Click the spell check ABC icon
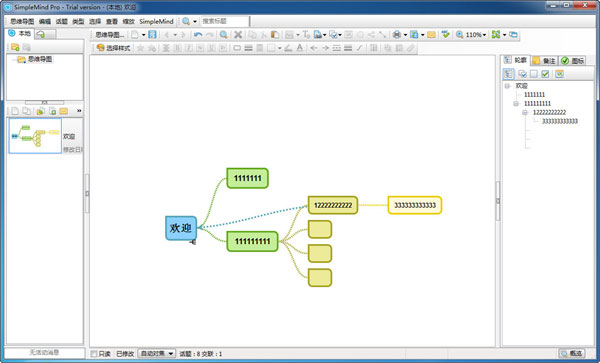This screenshot has width=600, height=363. [x=445, y=34]
